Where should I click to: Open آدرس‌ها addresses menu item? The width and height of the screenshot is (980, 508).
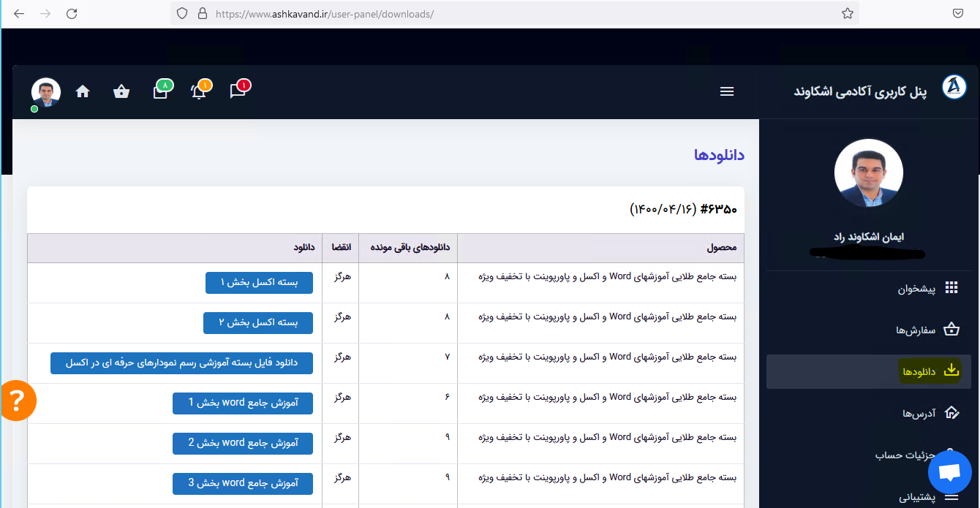(x=870, y=413)
